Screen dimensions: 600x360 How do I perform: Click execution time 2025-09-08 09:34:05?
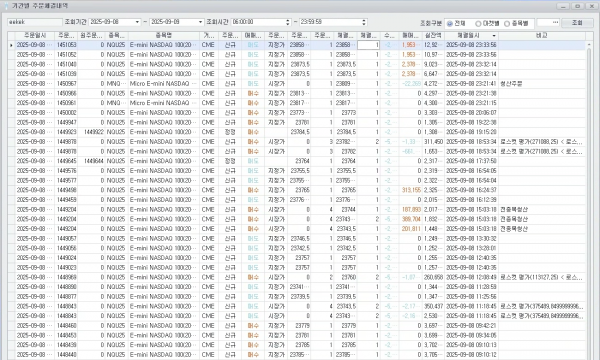pos(471,335)
